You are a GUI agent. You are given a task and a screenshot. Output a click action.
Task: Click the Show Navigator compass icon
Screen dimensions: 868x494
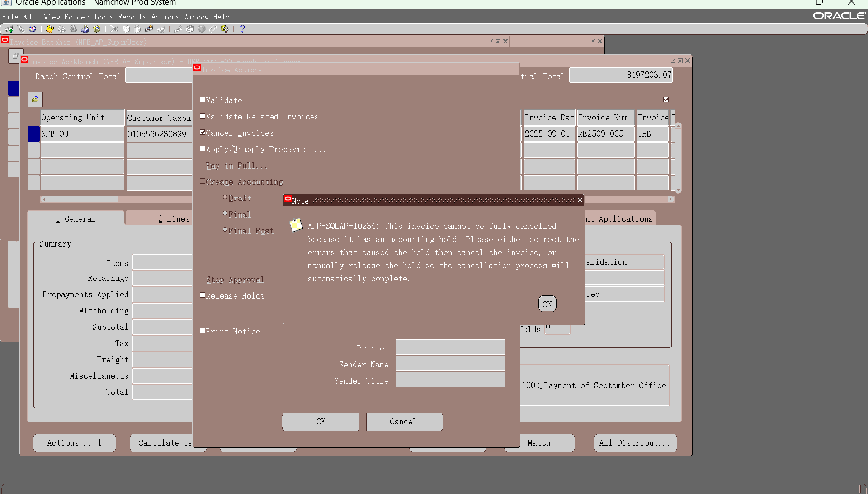click(33, 29)
